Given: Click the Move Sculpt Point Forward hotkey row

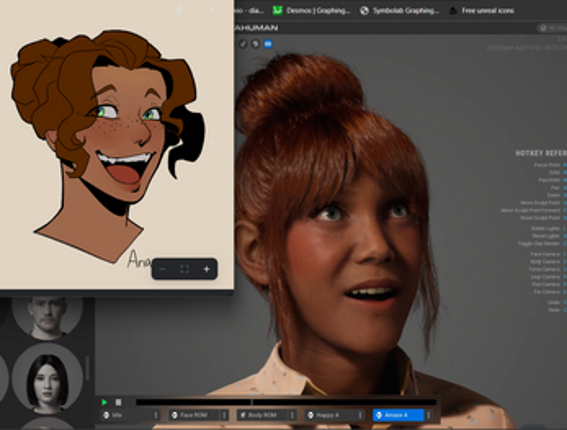Looking at the screenshot, I should 534,210.
